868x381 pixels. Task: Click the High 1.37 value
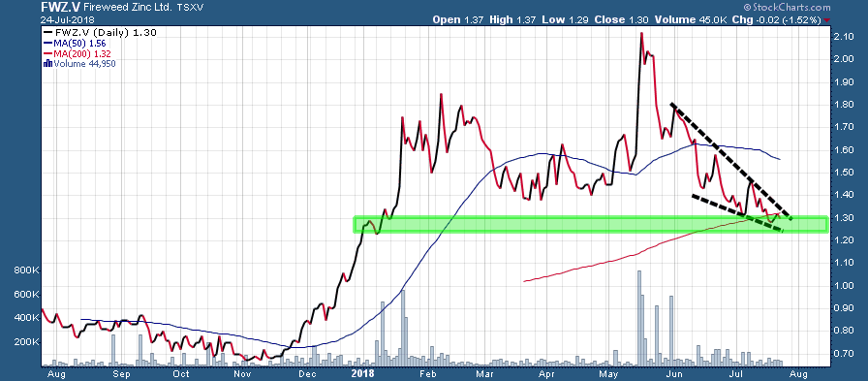click(512, 20)
